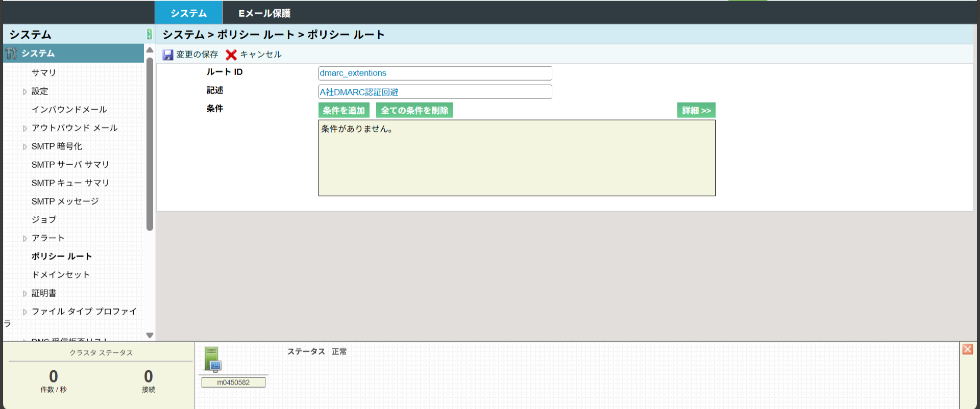The width and height of the screenshot is (980, 409).
Task: Open the 詳細 >> advanced options
Action: click(696, 111)
